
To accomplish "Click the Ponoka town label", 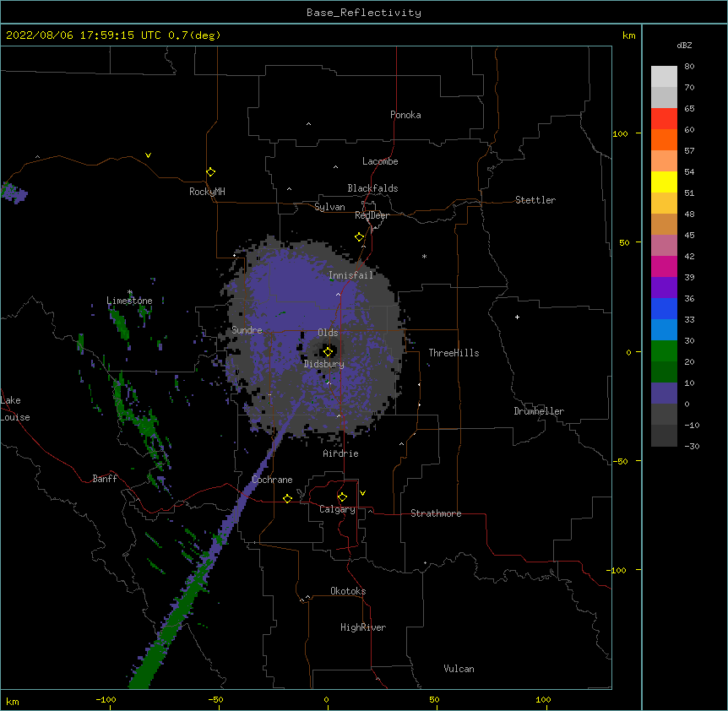I will (405, 115).
